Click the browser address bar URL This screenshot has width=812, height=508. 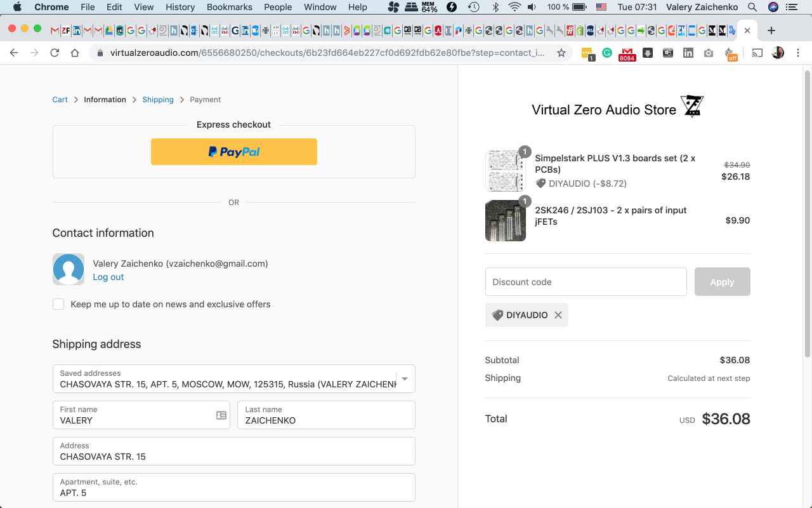click(x=327, y=53)
